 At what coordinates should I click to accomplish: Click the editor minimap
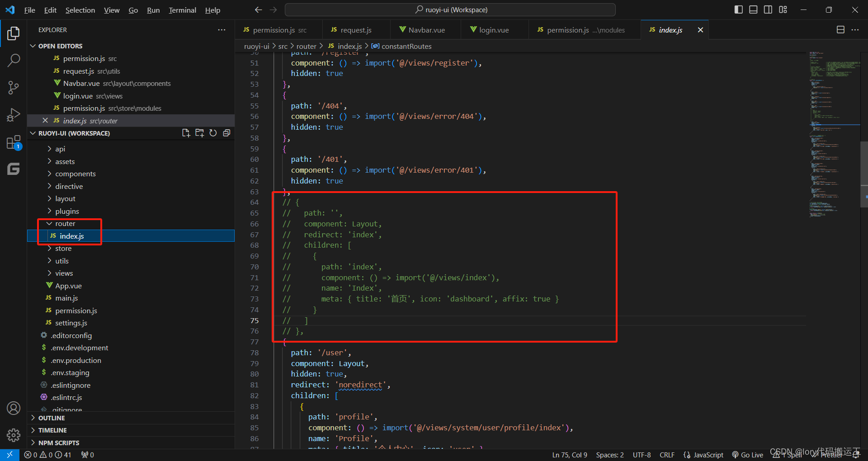[834, 136]
